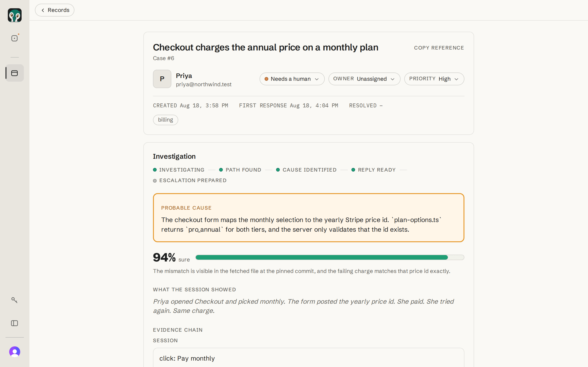This screenshot has height=367, width=588.
Task: Select the Escalation Prepared stage step
Action: pyautogui.click(x=189, y=181)
